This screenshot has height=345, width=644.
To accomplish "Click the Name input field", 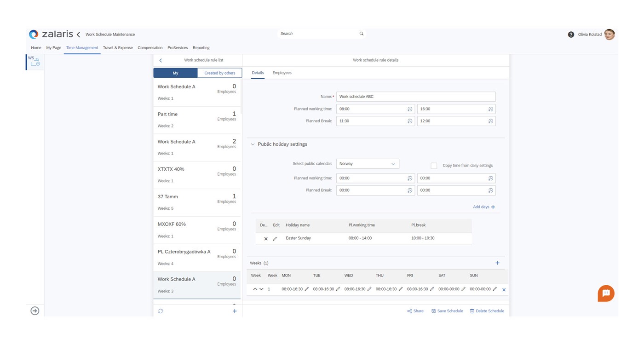I will (415, 97).
